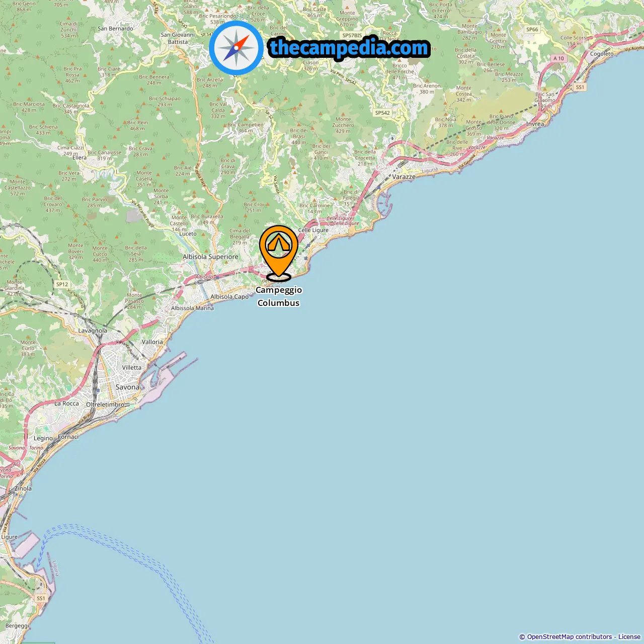Open the License link
This screenshot has height=644, width=644.
point(629,637)
